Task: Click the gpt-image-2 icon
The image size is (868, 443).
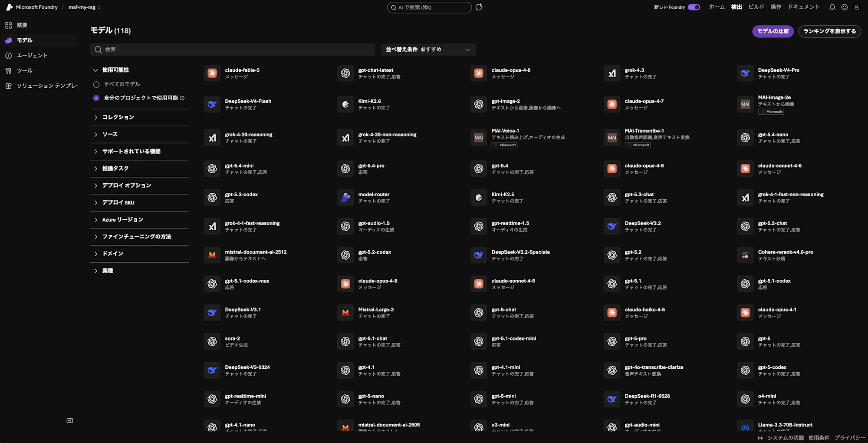Action: click(x=479, y=104)
